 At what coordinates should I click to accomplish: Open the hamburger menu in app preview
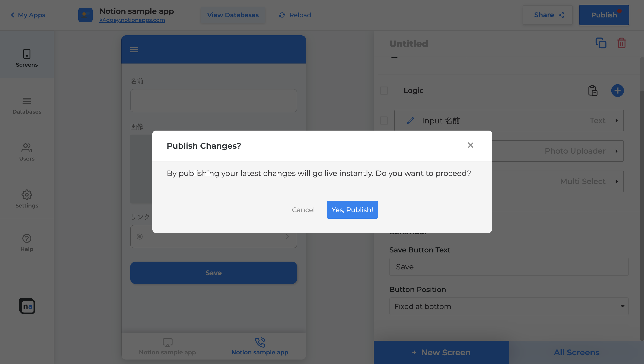(134, 49)
